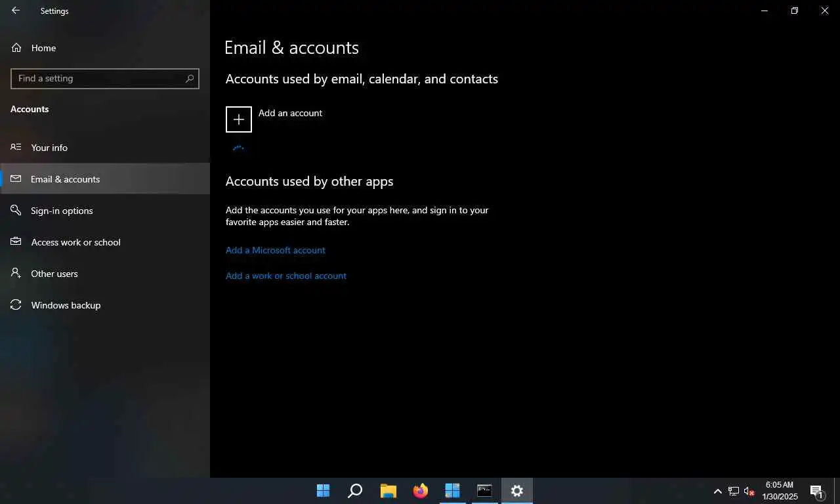Open Access work or school
This screenshot has height=504, width=840.
(105, 242)
